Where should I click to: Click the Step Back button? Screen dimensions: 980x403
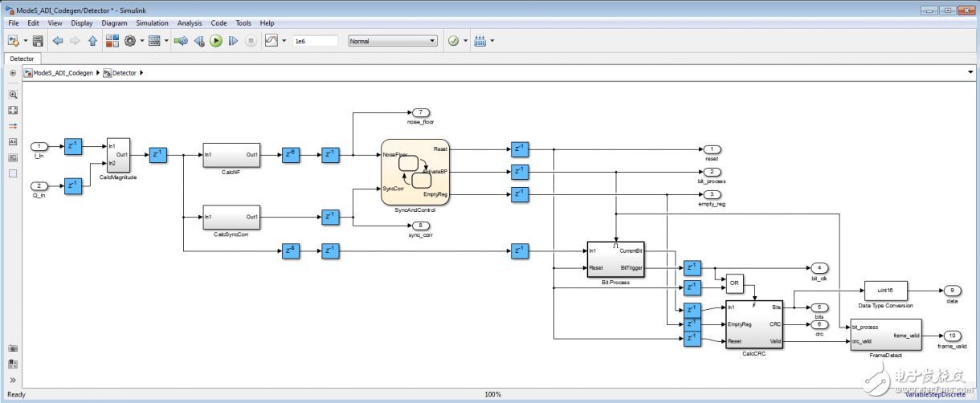198,41
